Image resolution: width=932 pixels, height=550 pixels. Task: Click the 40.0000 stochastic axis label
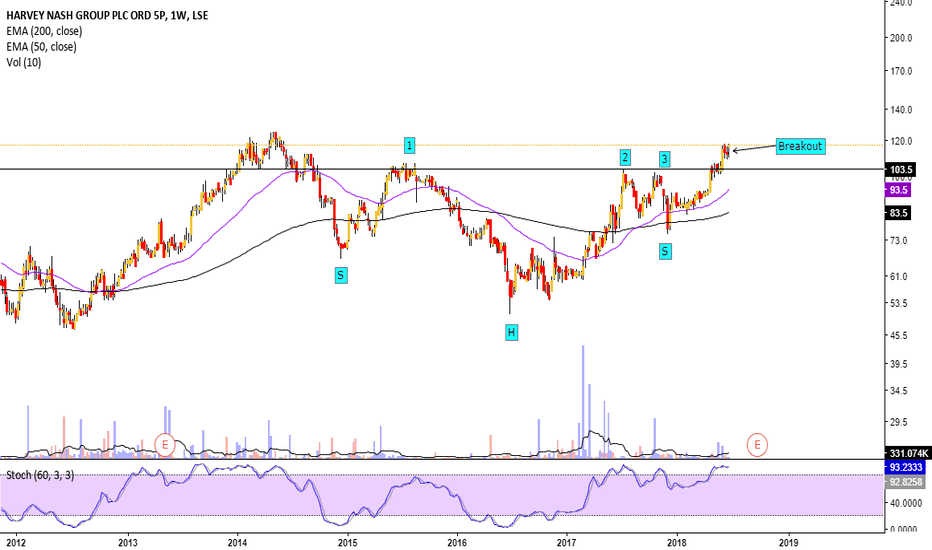905,503
